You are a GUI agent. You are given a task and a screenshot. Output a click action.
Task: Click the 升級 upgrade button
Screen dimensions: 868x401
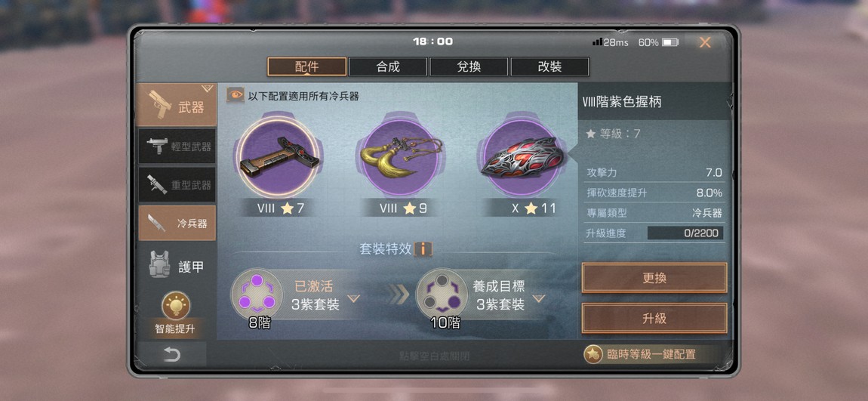point(654,319)
